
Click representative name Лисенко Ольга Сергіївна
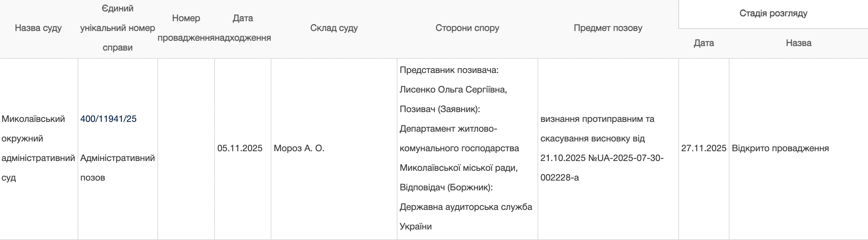pos(453,90)
